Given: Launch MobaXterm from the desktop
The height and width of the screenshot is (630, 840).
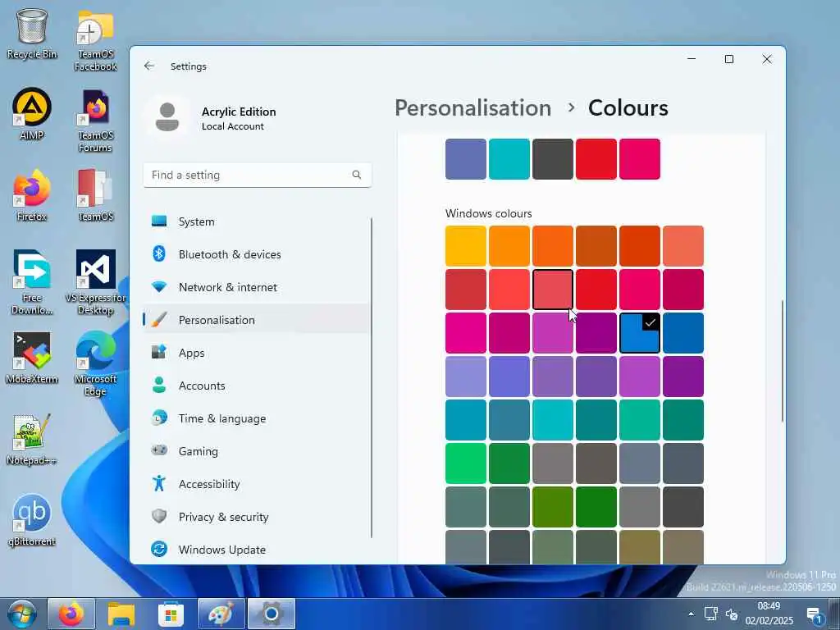Looking at the screenshot, I should pyautogui.click(x=32, y=358).
